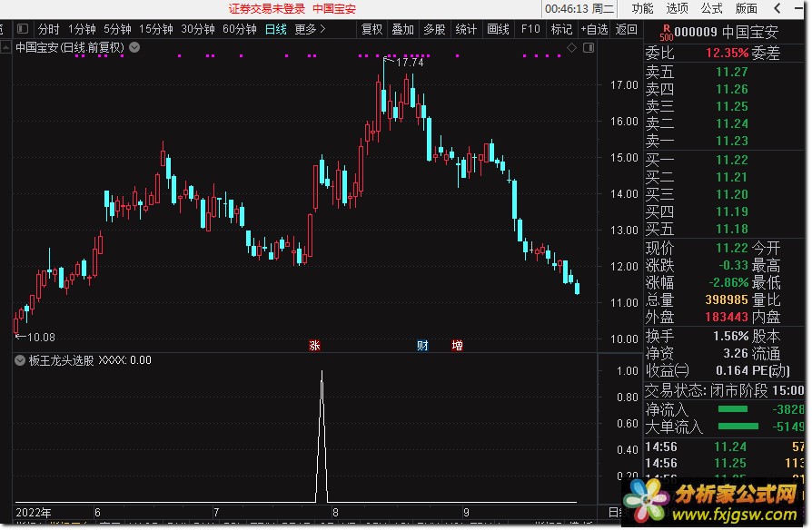The height and width of the screenshot is (530, 812).
Task: Select the 卖三 11.25 quote row
Action: (x=724, y=106)
